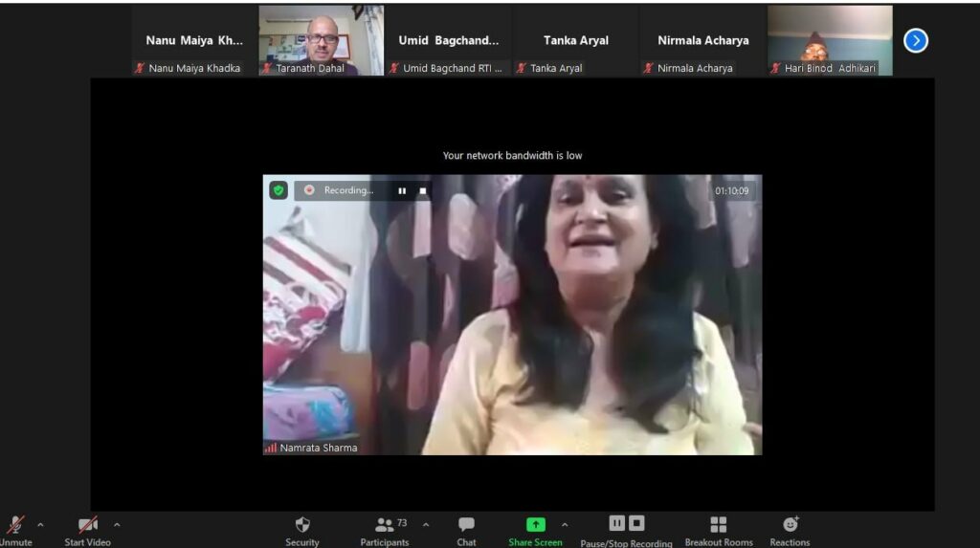This screenshot has height=548, width=980.
Task: Stop the recording in the bottom toolbar
Action: point(637,523)
